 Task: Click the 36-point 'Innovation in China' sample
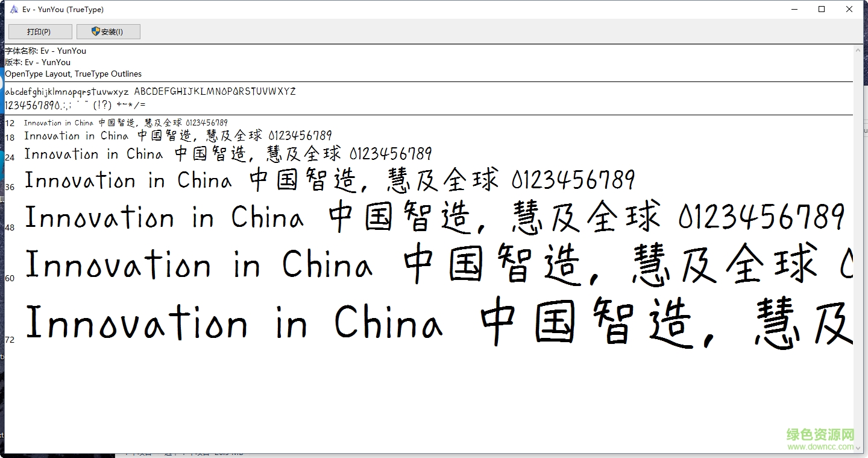coord(128,180)
